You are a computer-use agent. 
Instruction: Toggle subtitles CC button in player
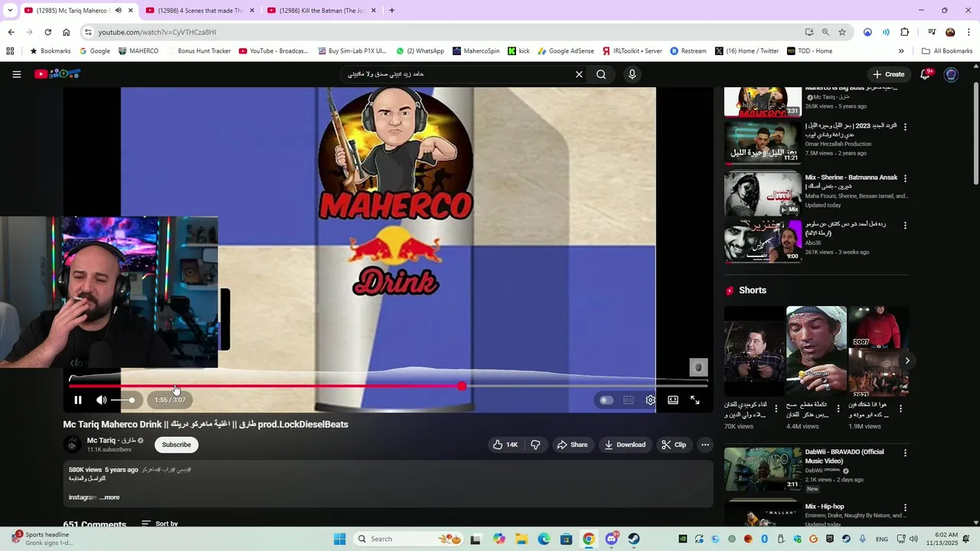pos(629,400)
